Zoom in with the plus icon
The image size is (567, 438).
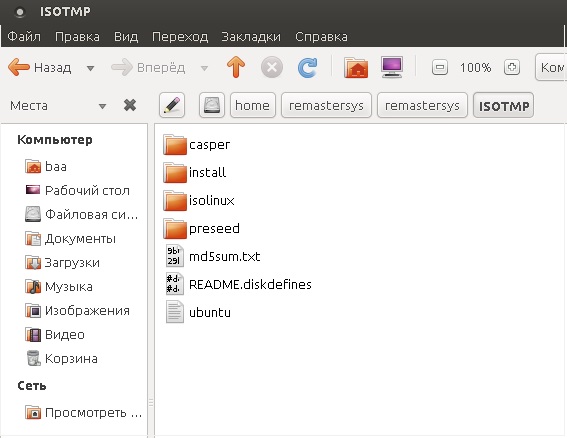[512, 67]
